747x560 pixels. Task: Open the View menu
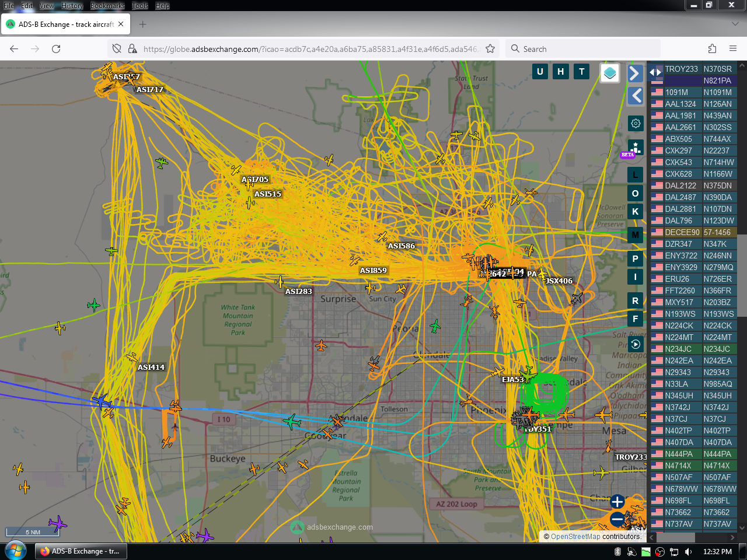[47, 5]
